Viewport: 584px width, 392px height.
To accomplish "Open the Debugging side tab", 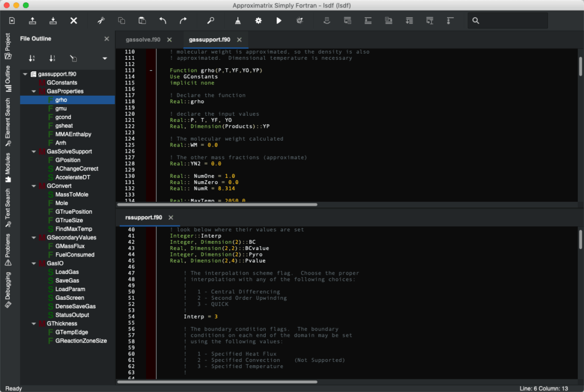I will point(8,290).
